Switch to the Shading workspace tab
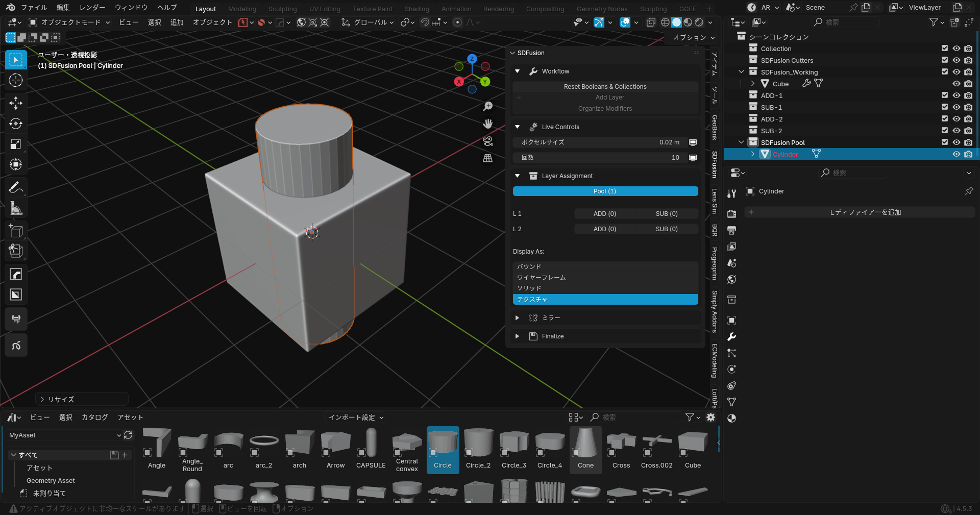 tap(416, 9)
